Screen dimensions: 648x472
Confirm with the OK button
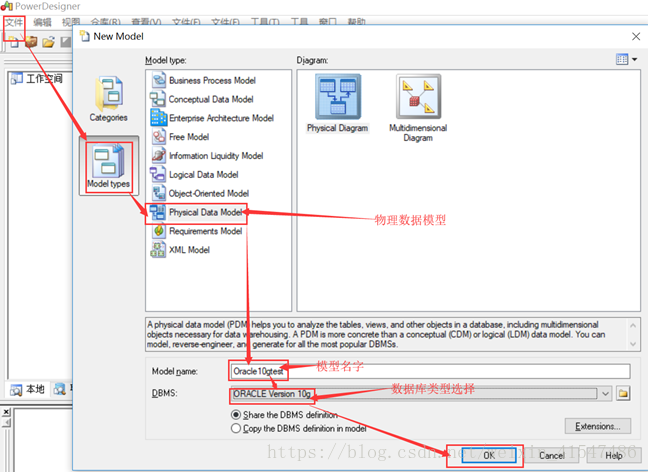click(x=489, y=455)
